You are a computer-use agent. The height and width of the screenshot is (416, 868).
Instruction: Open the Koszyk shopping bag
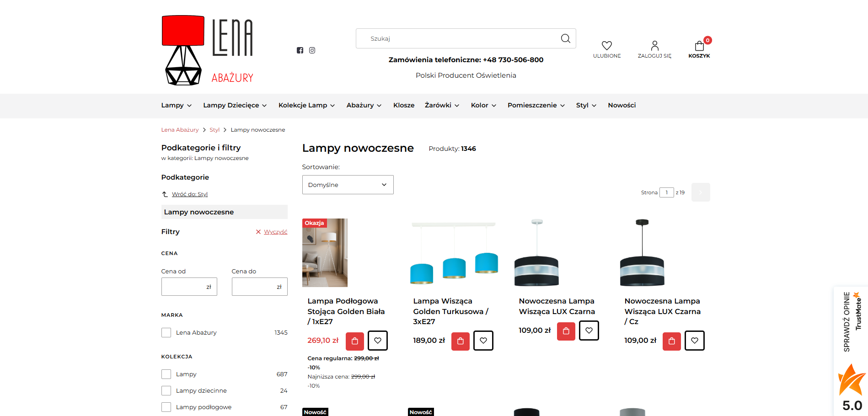coord(699,46)
